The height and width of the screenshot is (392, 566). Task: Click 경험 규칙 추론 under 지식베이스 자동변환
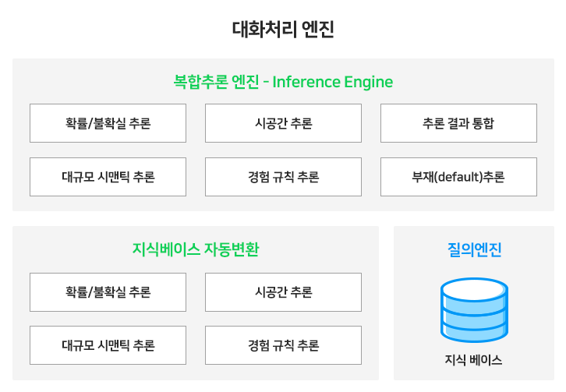coord(283,345)
